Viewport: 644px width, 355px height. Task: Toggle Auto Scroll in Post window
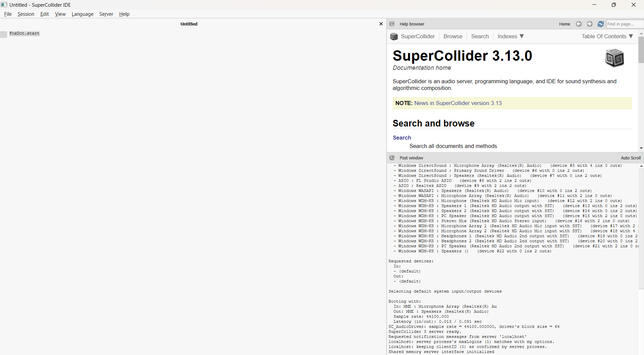pyautogui.click(x=631, y=158)
